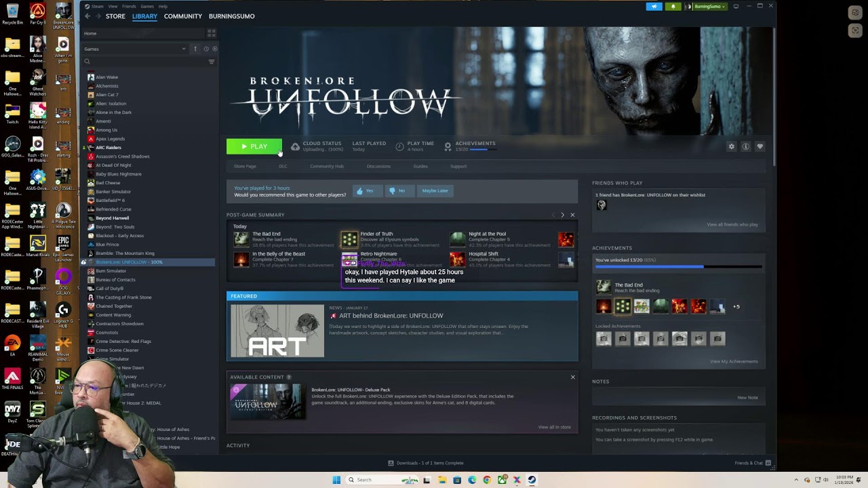Close the Post-Game Summary panel
The width and height of the screenshot is (868, 488).
click(x=572, y=215)
